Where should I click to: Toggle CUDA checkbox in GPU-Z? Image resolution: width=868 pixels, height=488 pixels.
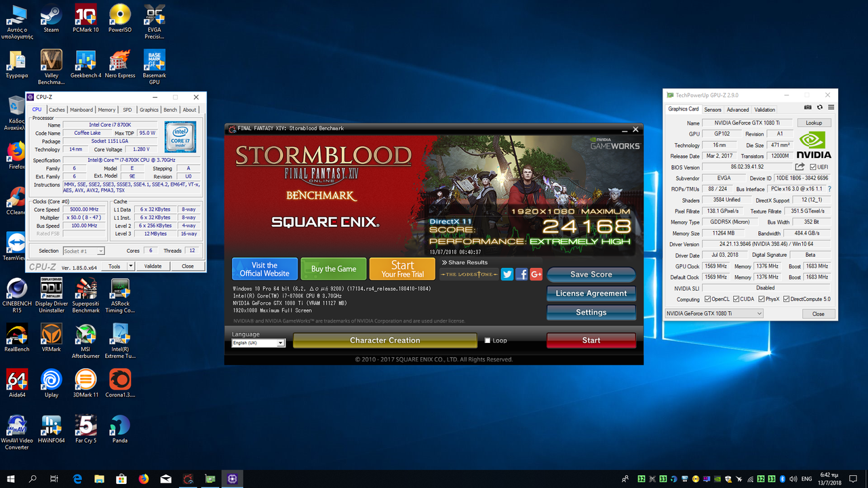[735, 299]
